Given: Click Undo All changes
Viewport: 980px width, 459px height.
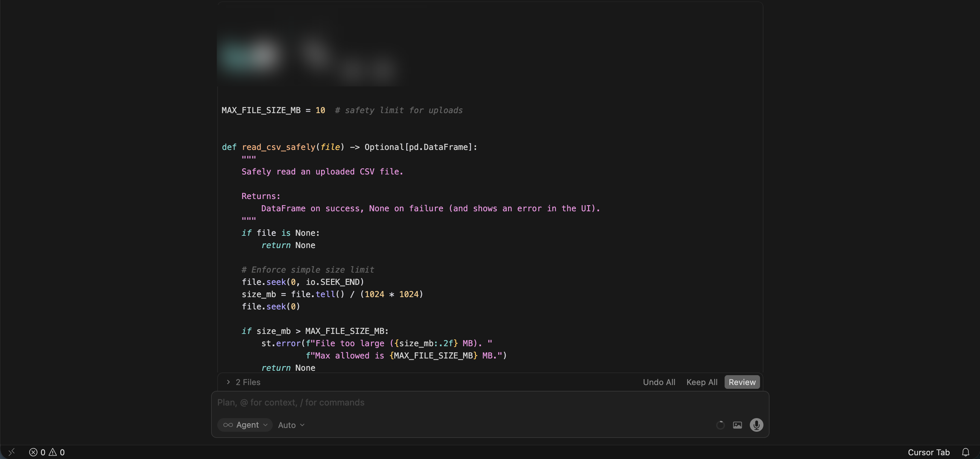Looking at the screenshot, I should click(659, 382).
